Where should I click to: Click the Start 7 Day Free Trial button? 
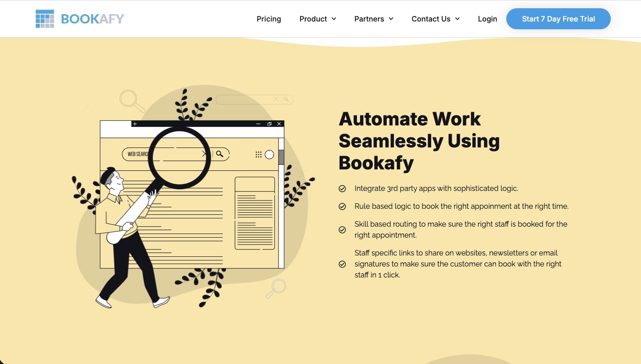[558, 19]
